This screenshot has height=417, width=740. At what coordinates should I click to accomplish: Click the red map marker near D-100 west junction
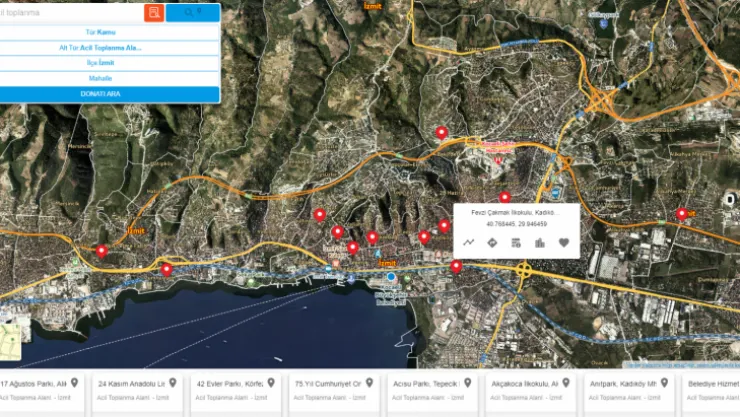(101, 251)
